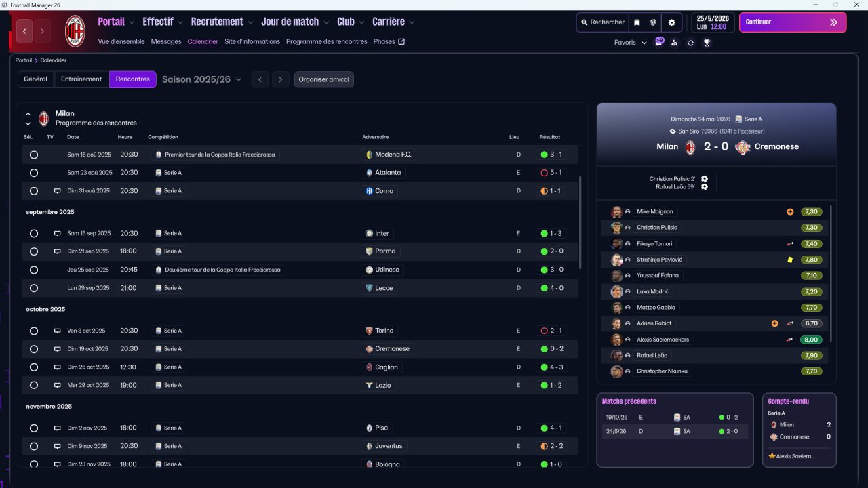Click the Continuer button
The width and height of the screenshot is (868, 488).
click(793, 22)
